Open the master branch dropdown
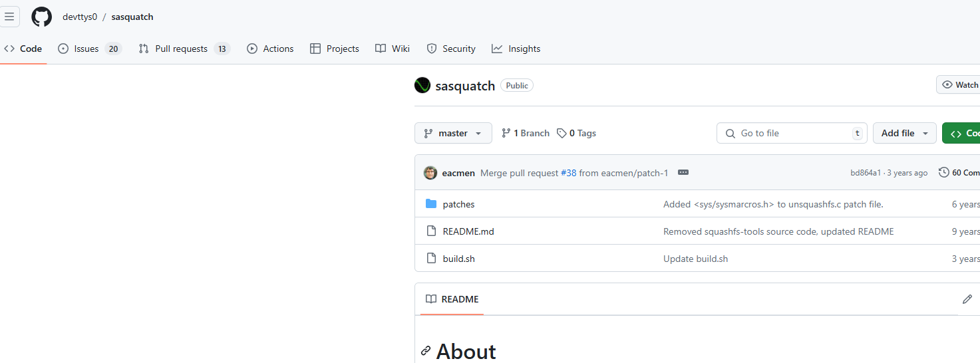This screenshot has height=363, width=980. [453, 133]
